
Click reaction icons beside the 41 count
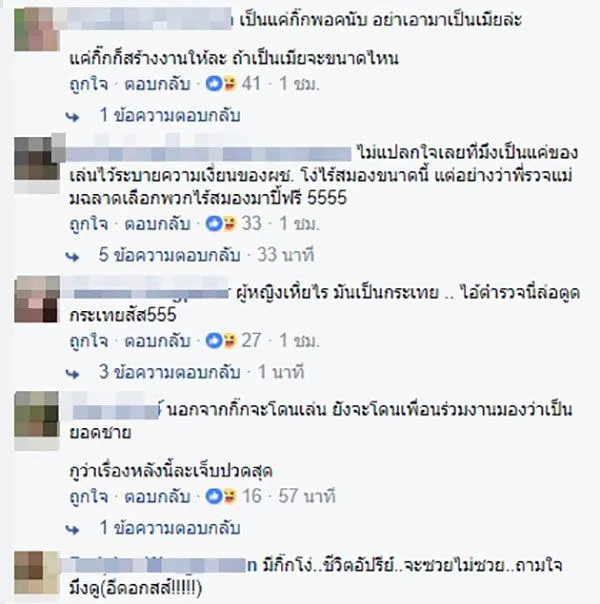pyautogui.click(x=221, y=84)
